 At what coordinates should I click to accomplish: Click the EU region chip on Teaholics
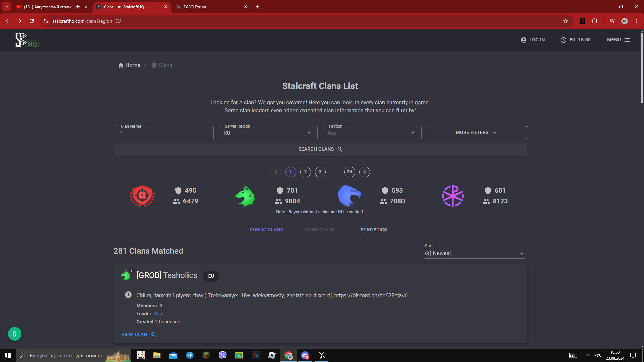(211, 276)
